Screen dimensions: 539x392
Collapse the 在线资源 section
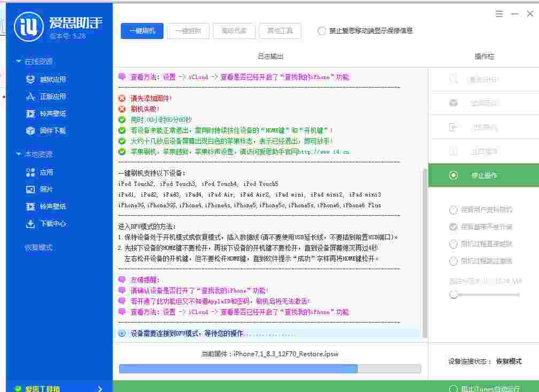[x=32, y=61]
